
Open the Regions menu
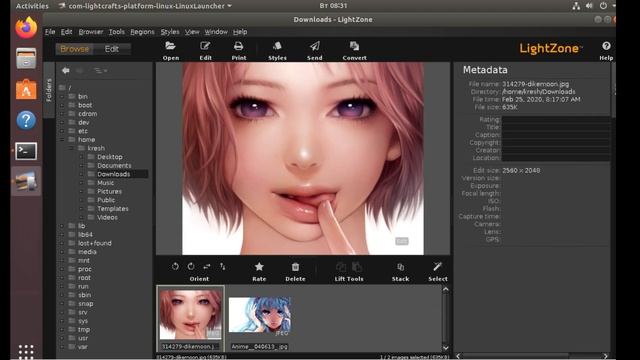142,32
